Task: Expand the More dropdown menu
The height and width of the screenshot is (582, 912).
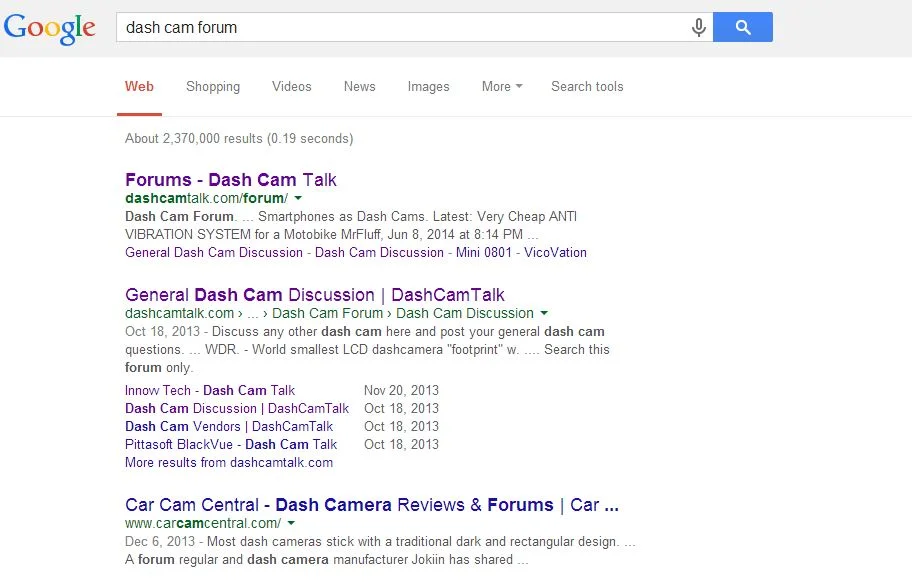Action: tap(502, 87)
